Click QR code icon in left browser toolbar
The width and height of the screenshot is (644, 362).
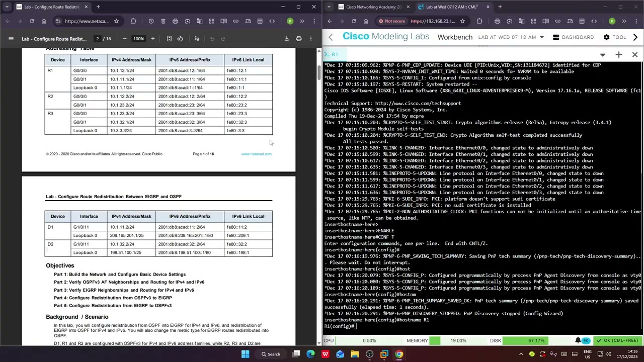pyautogui.click(x=211, y=21)
